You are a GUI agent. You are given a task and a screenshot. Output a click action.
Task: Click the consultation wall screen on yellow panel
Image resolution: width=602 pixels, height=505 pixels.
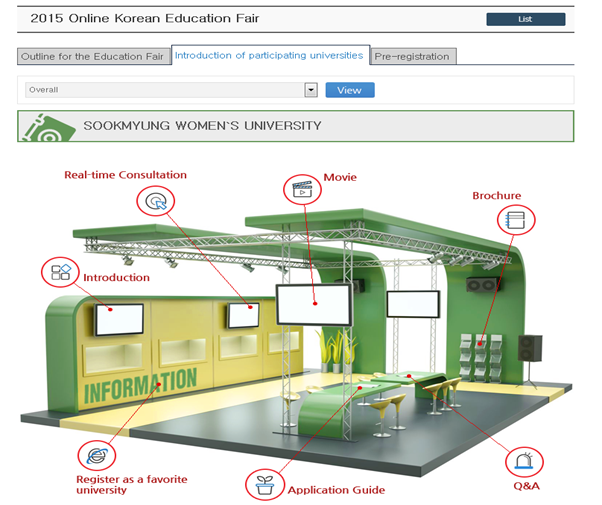pos(243,315)
